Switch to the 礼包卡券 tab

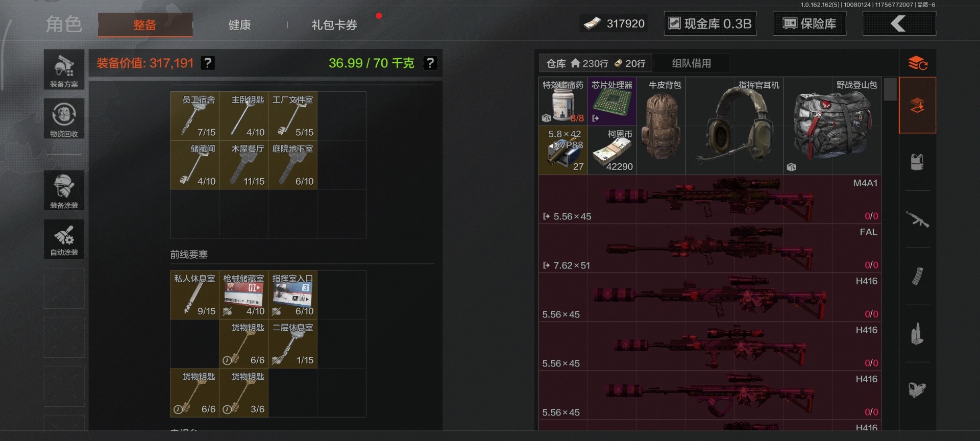click(334, 25)
